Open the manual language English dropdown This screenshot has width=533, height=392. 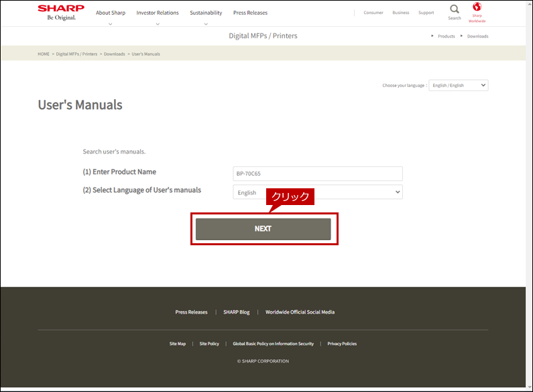tap(318, 192)
